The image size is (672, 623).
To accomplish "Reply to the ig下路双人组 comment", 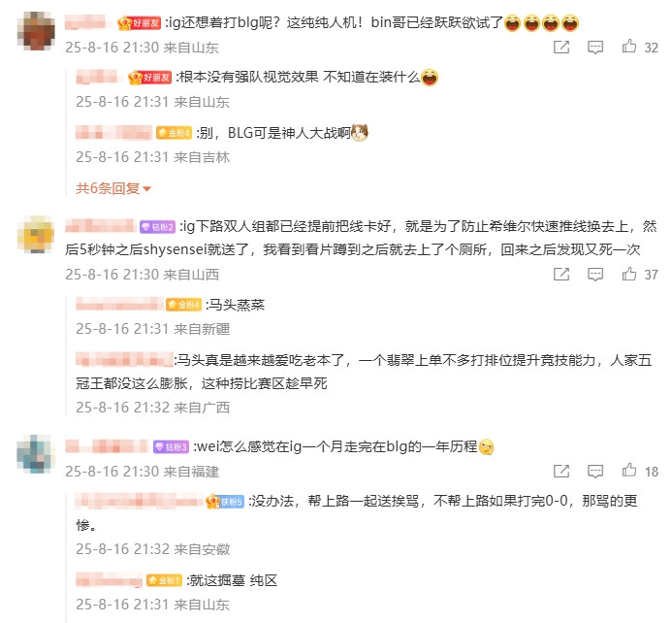I will click(595, 275).
